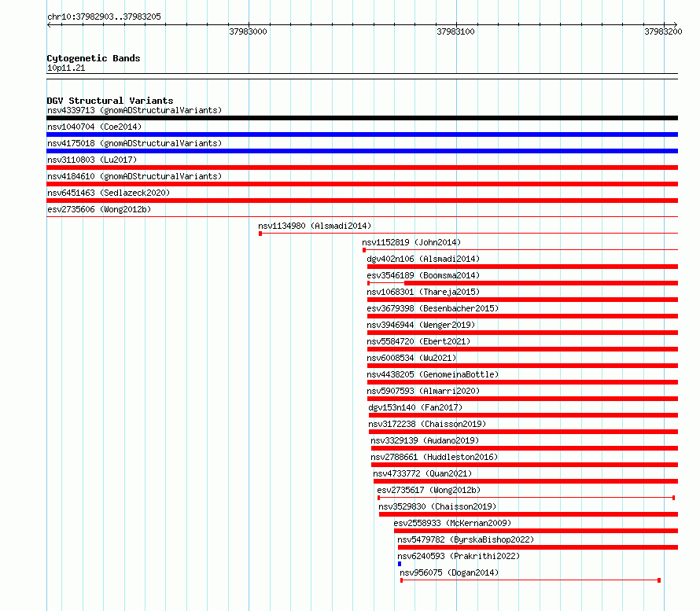The image size is (700, 611).
Task: Click nsv5479782 (ByrskaBishop2022) label
Action: (466, 539)
